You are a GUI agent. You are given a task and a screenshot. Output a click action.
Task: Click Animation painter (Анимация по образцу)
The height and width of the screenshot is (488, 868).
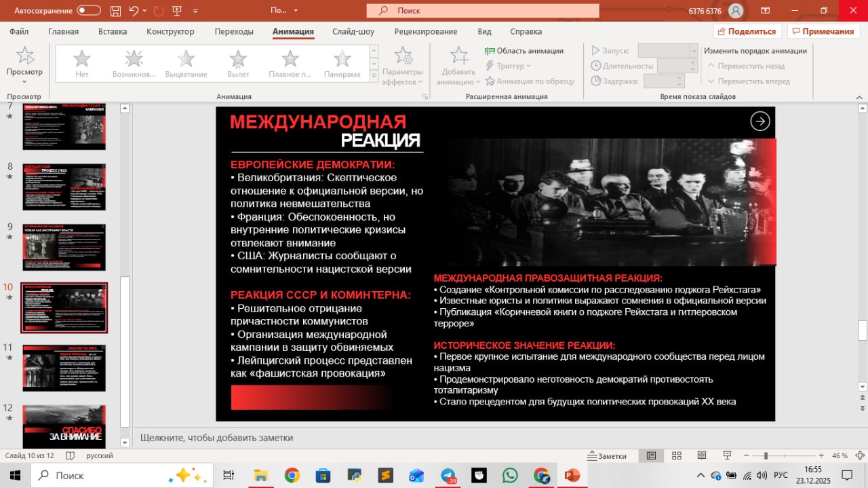tap(530, 81)
